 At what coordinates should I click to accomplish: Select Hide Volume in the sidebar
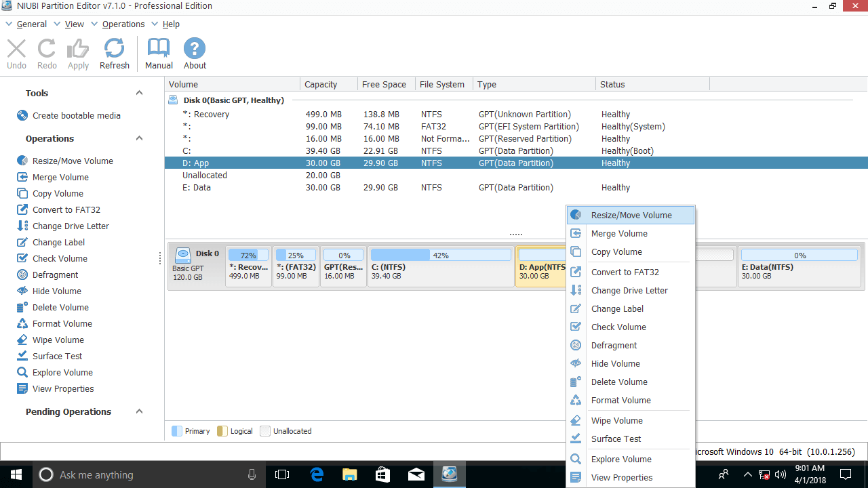(49, 291)
